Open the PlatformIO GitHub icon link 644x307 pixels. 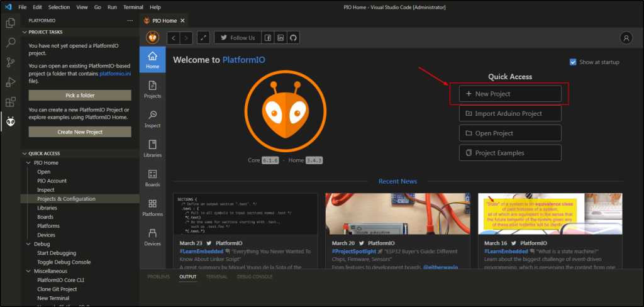point(293,38)
